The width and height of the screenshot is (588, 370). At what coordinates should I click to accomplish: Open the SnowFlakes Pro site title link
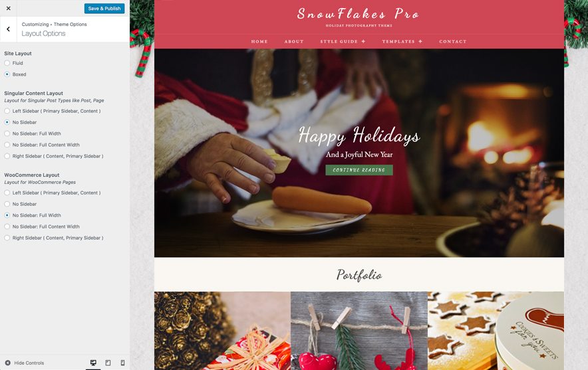(358, 14)
